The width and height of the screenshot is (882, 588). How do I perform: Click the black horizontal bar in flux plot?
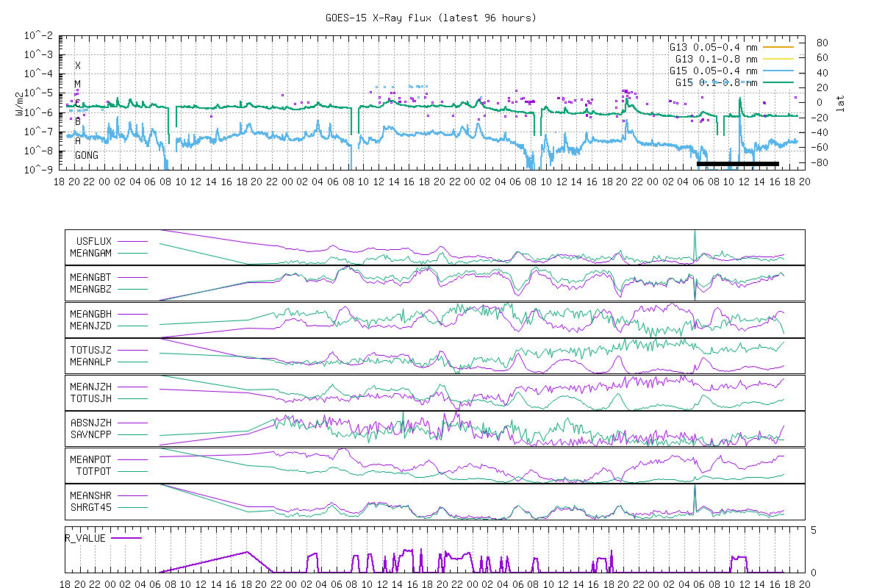738,164
